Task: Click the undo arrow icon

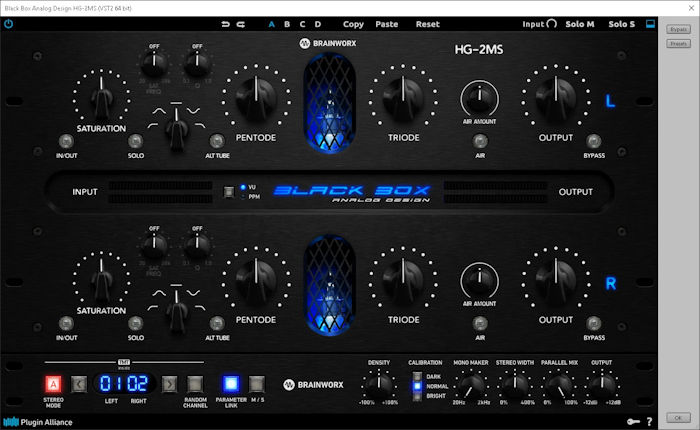Action: (x=225, y=24)
